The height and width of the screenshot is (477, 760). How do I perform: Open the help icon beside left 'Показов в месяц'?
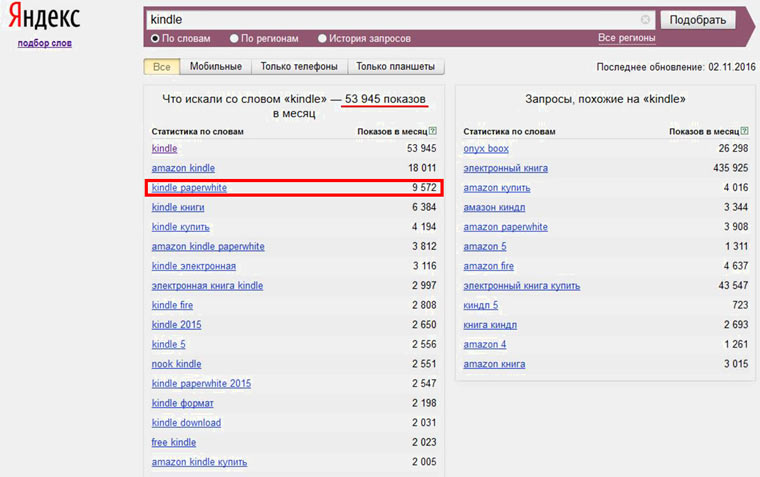[x=433, y=131]
